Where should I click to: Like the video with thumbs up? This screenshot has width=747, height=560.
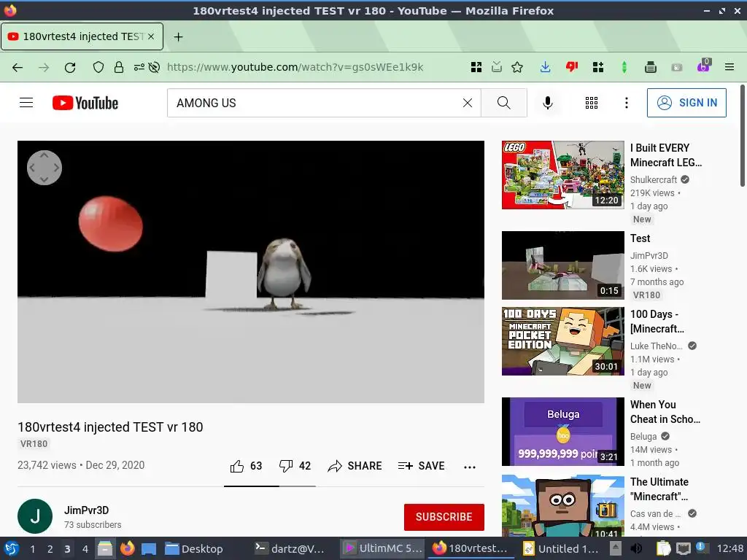pyautogui.click(x=246, y=466)
